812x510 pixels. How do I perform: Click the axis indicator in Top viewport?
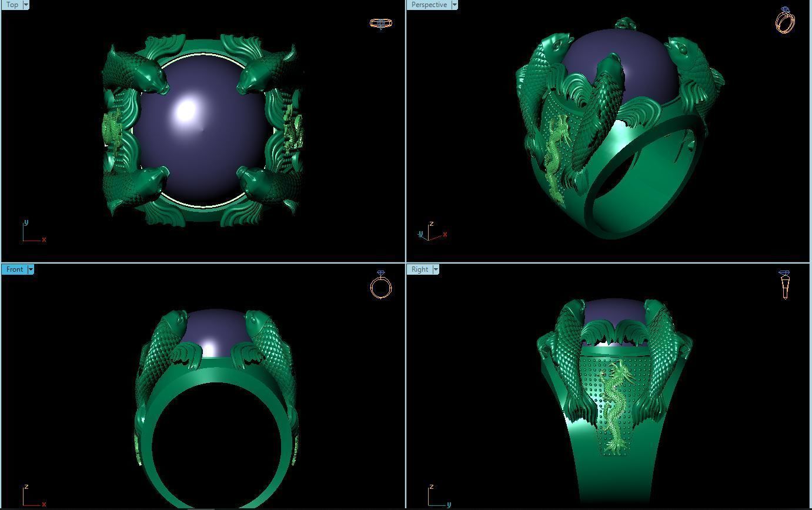(34, 232)
